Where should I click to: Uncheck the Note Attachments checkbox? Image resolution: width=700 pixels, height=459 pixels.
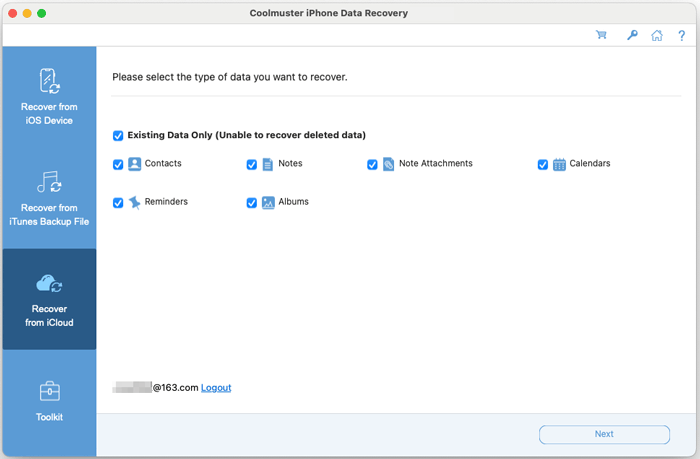372,164
